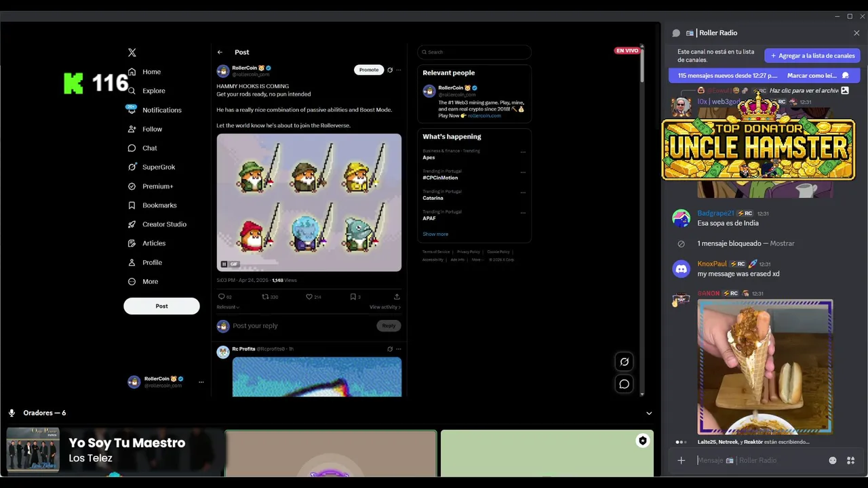Viewport: 868px width, 488px height.
Task: Click the Reply button
Action: coord(389,326)
